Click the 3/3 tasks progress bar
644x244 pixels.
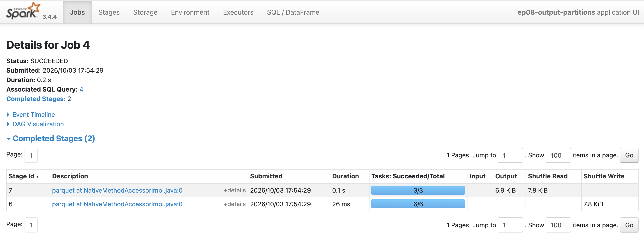pos(418,190)
